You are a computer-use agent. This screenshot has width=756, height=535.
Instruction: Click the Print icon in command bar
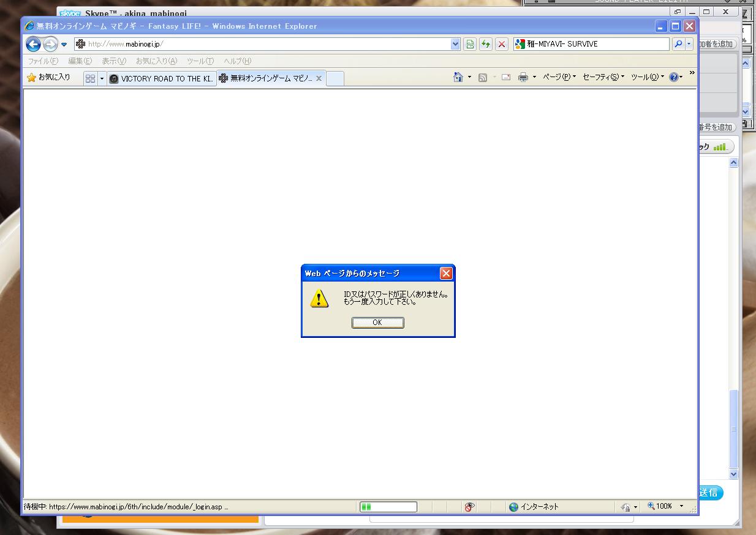coord(523,77)
